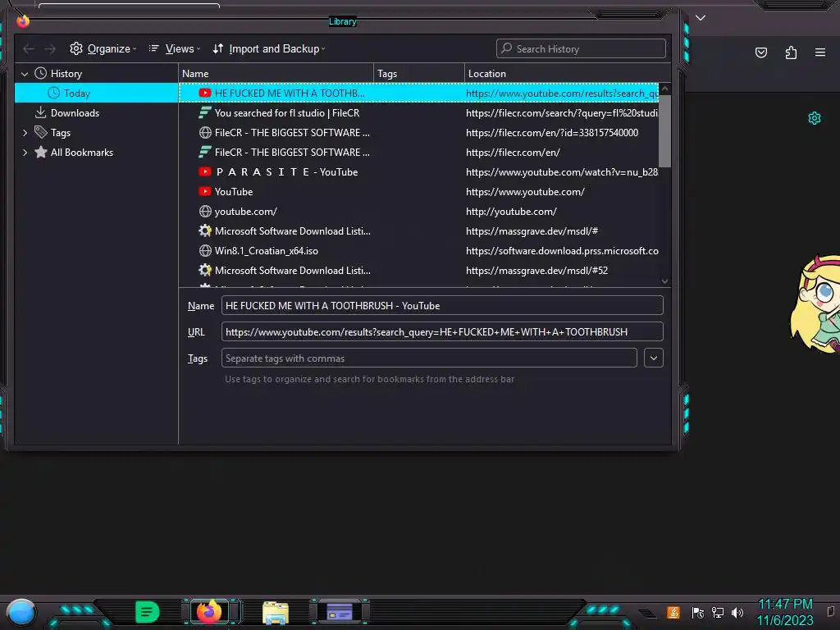The image size is (840, 630).
Task: Click the gear favicon of the msdl/# row
Action: point(204,231)
